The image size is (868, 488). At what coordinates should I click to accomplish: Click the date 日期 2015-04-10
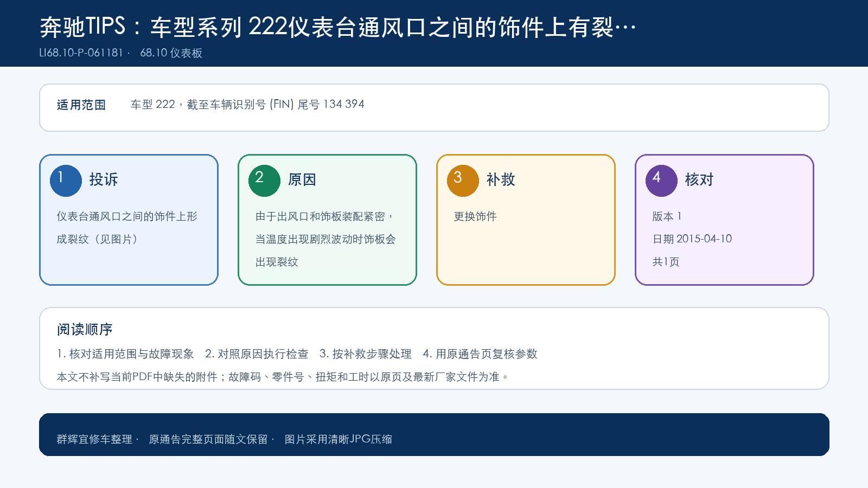click(x=692, y=239)
